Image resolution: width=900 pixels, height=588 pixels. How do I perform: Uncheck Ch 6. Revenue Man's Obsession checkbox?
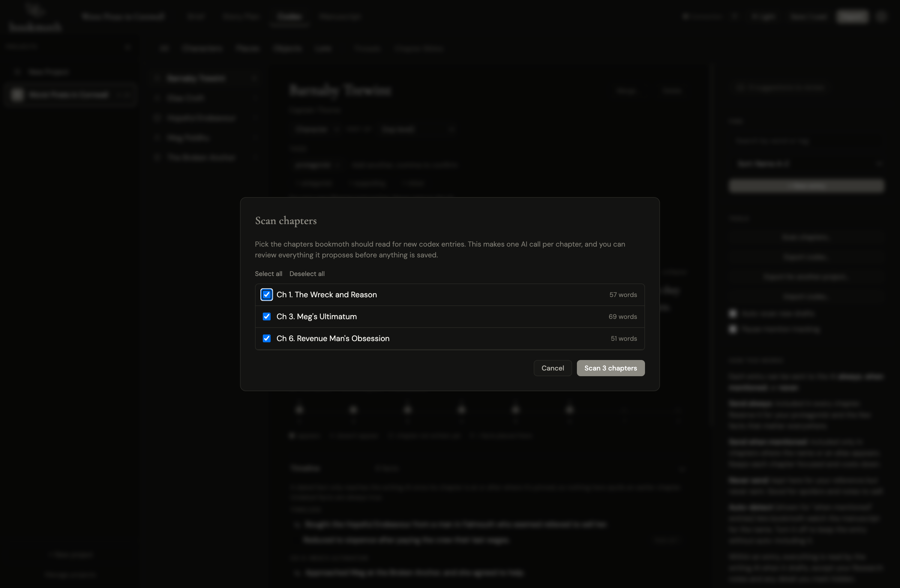click(x=267, y=338)
